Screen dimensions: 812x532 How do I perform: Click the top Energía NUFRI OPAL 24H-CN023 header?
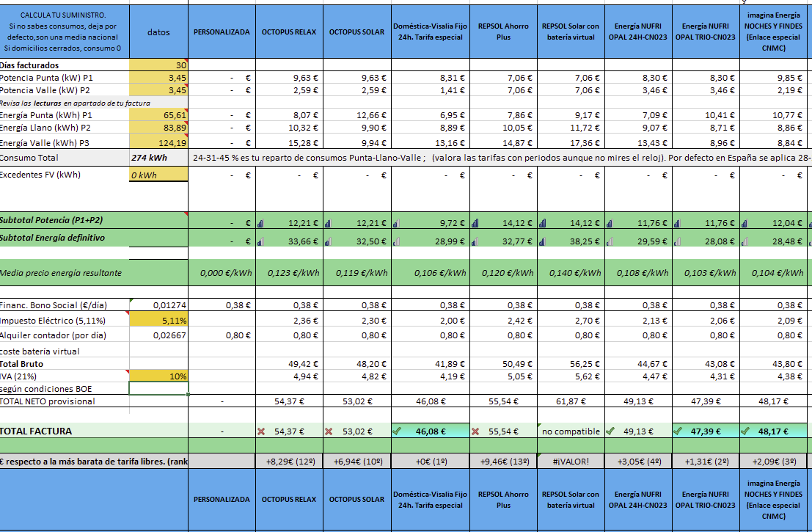tap(638, 32)
